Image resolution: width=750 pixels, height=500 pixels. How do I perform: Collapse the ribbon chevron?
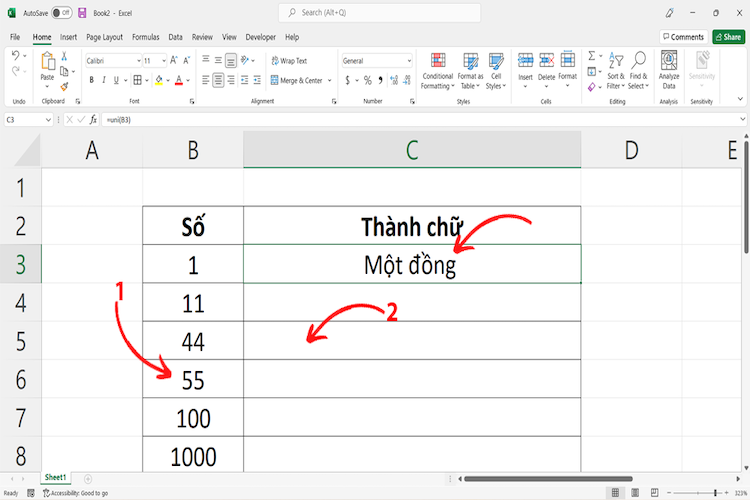pos(740,99)
